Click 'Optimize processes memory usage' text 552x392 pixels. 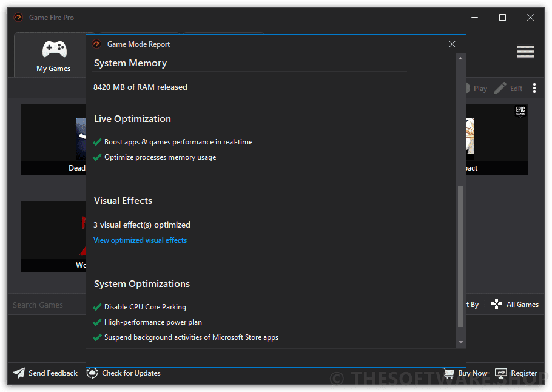(160, 157)
